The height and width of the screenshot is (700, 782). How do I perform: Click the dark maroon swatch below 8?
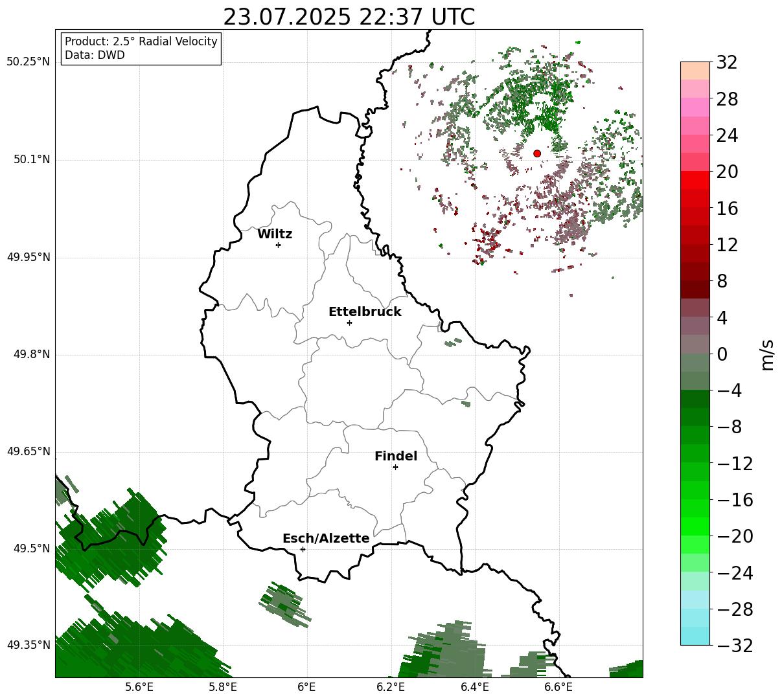pos(695,289)
